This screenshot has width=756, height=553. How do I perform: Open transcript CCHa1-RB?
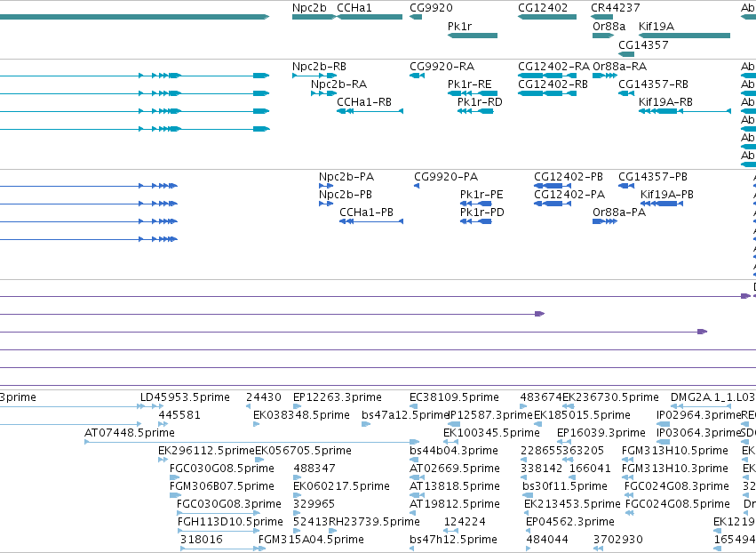pyautogui.click(x=364, y=102)
